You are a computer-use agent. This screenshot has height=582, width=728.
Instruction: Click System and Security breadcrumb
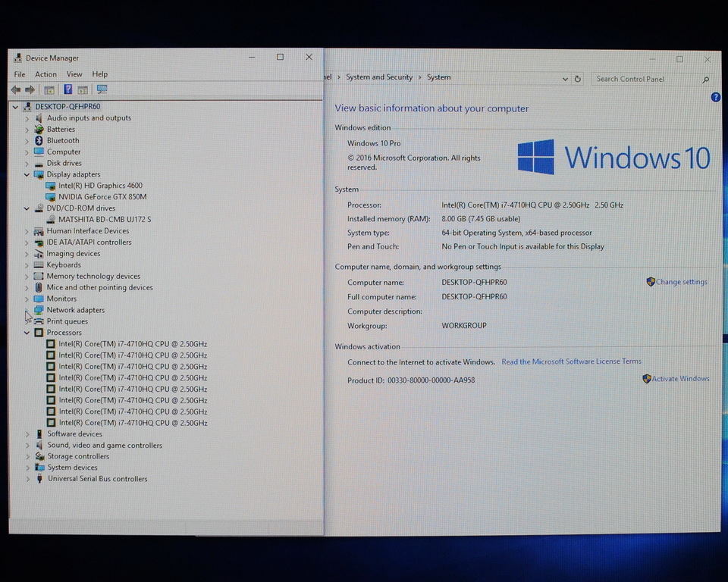click(379, 77)
